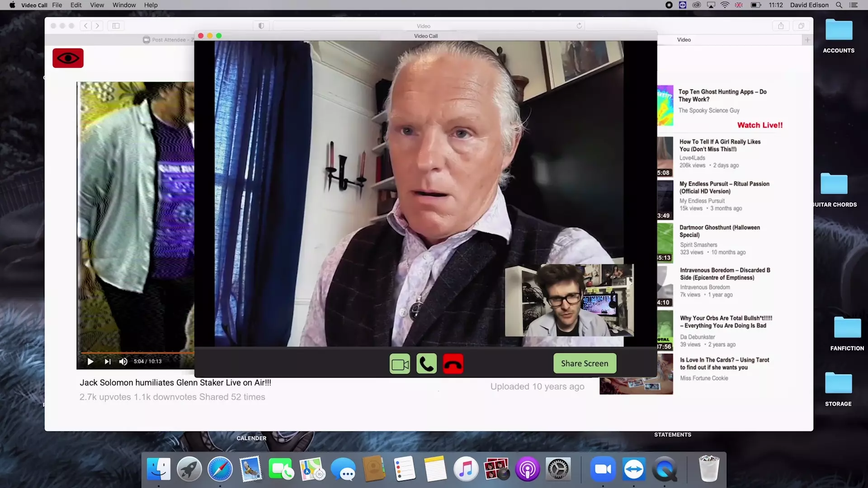This screenshot has height=488, width=868.
Task: Open How To Tell If A Girl Really Likes You
Action: coord(720,145)
